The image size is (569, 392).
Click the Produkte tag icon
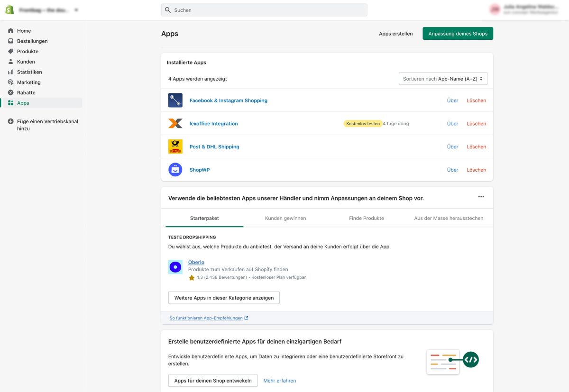tap(11, 51)
